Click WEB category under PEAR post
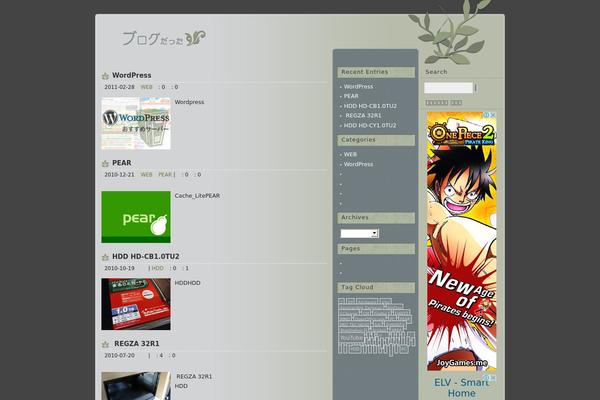 [146, 175]
